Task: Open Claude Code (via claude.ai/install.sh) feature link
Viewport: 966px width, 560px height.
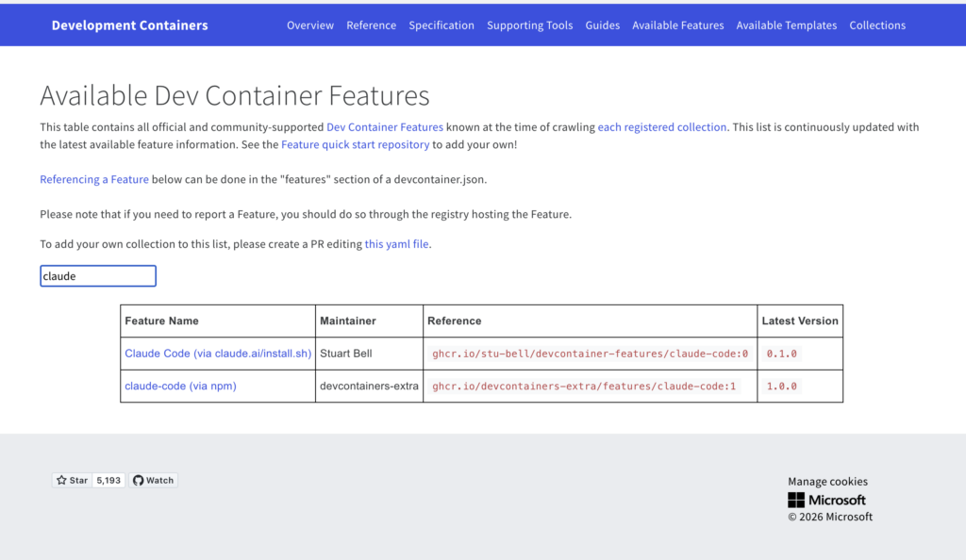Action: pos(218,354)
